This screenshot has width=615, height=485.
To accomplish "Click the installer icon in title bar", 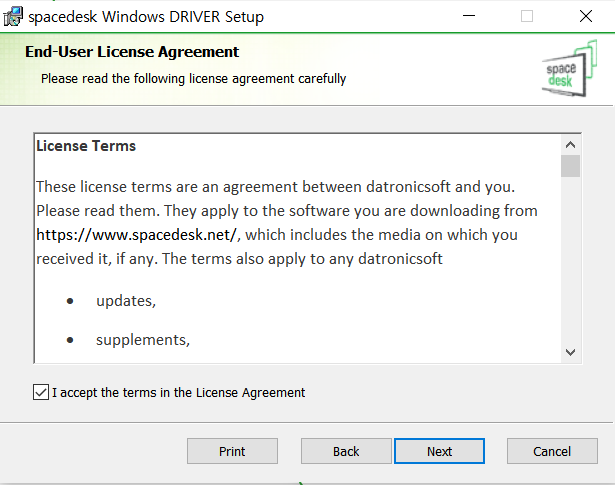I will [13, 16].
